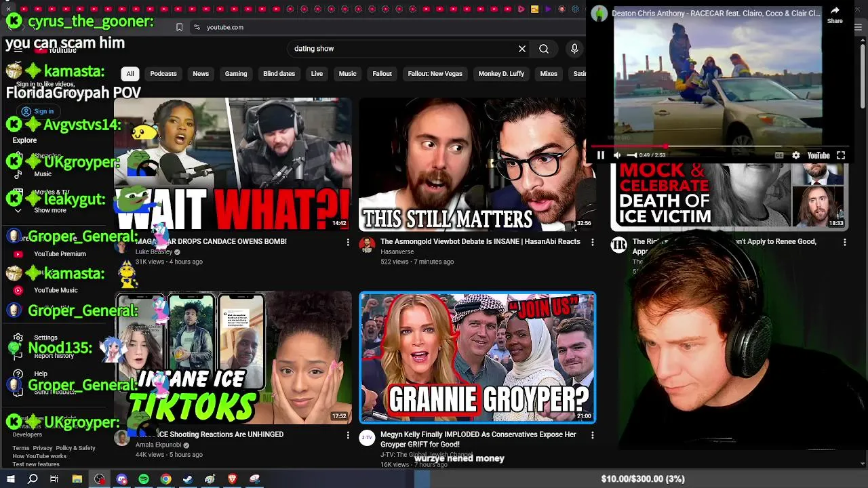Open 'The Asmongold Viewbot Debate Is INSANE' title
Screen dimensions: 868x488
point(480,241)
